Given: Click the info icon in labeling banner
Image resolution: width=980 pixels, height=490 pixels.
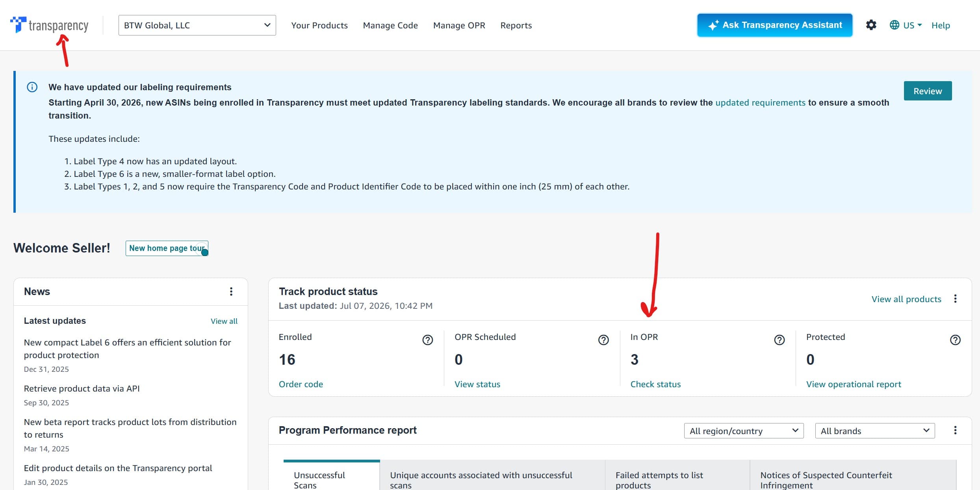Looking at the screenshot, I should pyautogui.click(x=32, y=87).
